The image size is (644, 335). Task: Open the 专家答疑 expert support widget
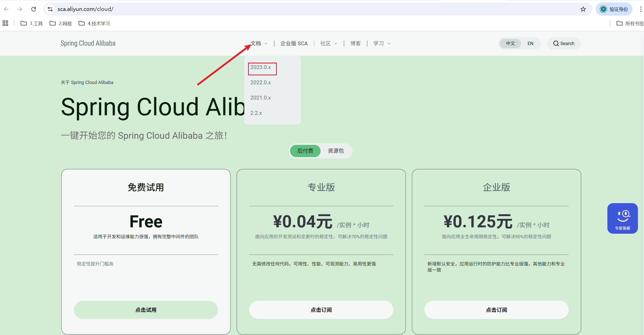(x=622, y=218)
